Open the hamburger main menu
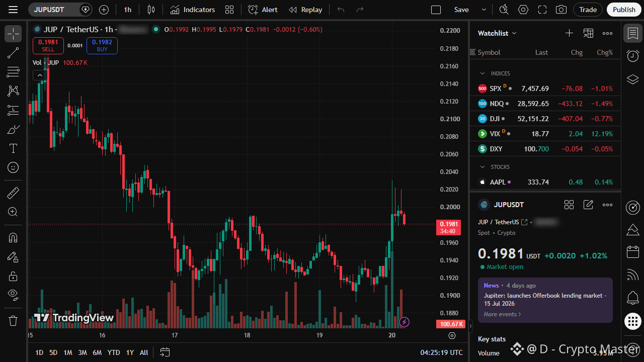The image size is (644, 362). [x=13, y=10]
